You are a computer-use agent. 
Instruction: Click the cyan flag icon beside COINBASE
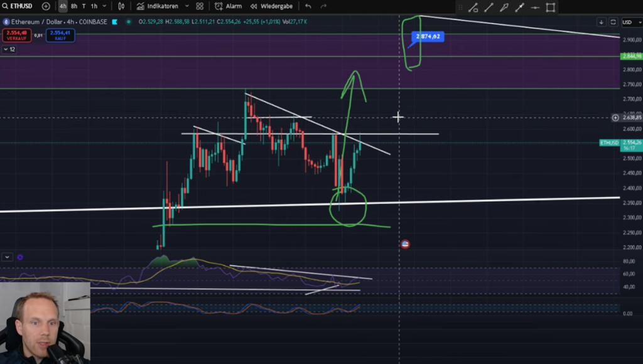[115, 22]
